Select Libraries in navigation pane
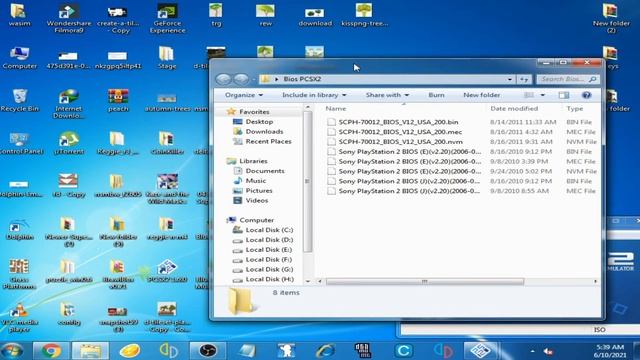The width and height of the screenshot is (640, 360). coord(253,161)
